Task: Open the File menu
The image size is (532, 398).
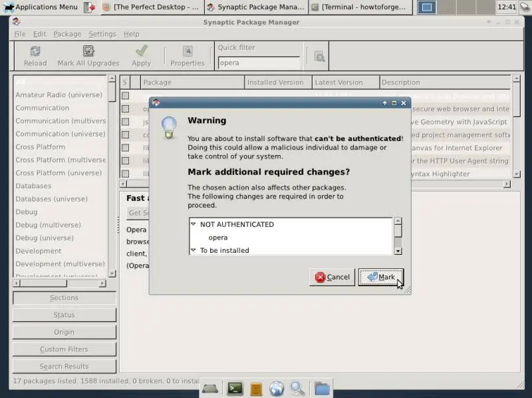Action: (20, 34)
